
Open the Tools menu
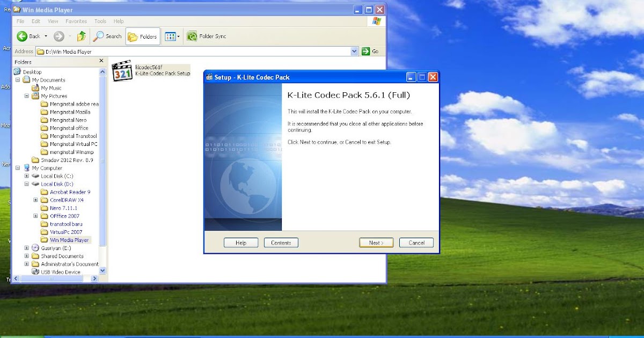100,21
